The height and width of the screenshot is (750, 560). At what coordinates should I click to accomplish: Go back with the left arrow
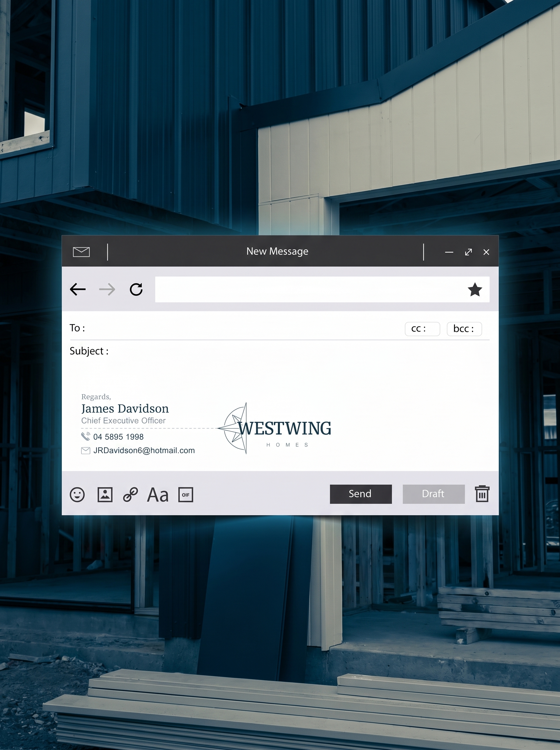click(77, 289)
